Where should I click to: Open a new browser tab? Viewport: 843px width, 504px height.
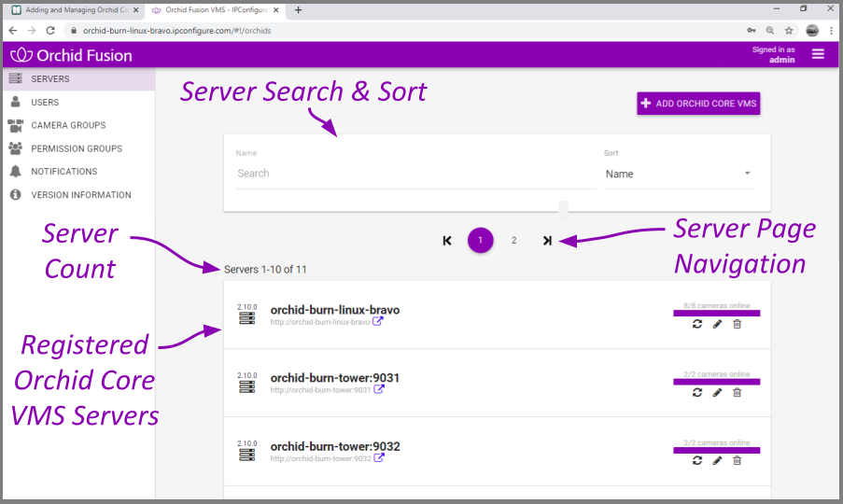point(299,9)
